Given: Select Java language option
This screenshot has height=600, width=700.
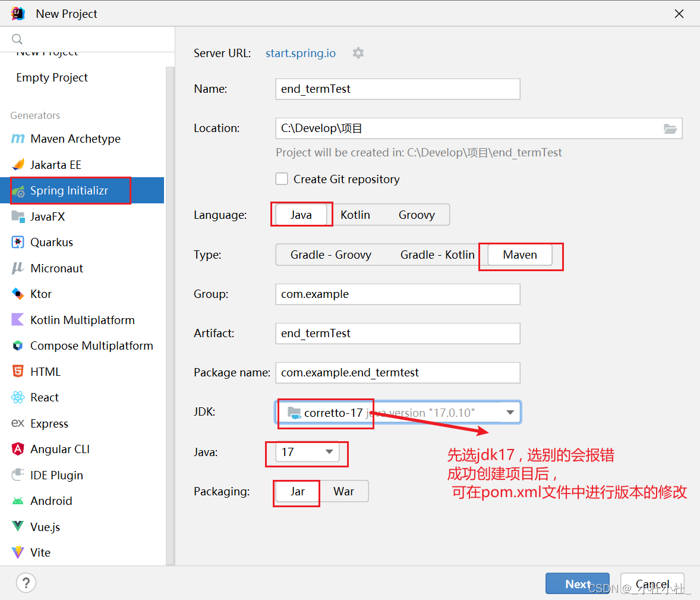Looking at the screenshot, I should pos(301,215).
